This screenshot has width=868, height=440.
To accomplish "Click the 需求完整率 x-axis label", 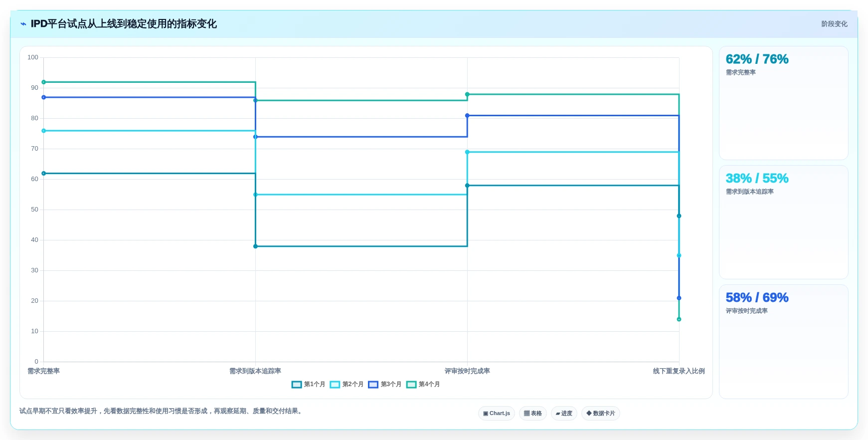I will tap(43, 371).
